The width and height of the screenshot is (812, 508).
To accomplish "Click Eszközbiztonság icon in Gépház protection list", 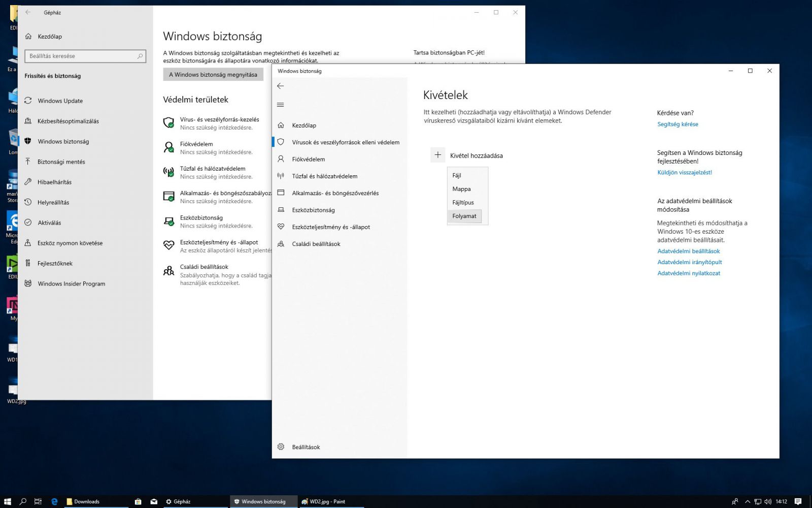I will [168, 221].
